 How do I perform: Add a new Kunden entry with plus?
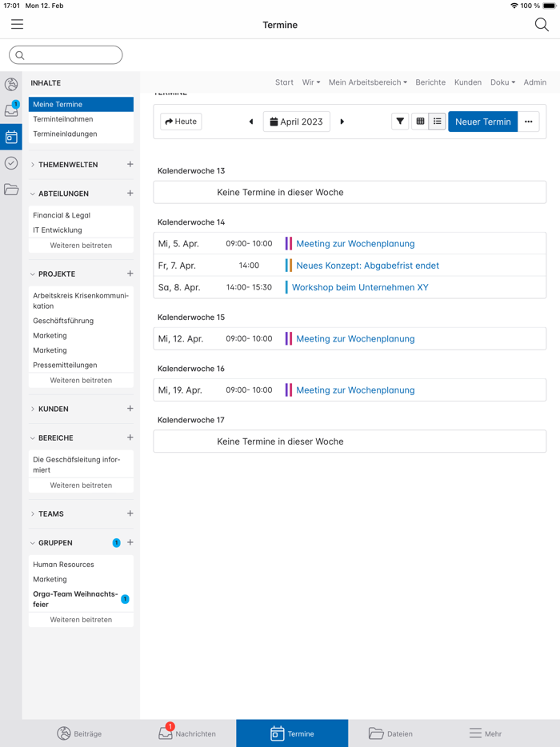pos(130,409)
